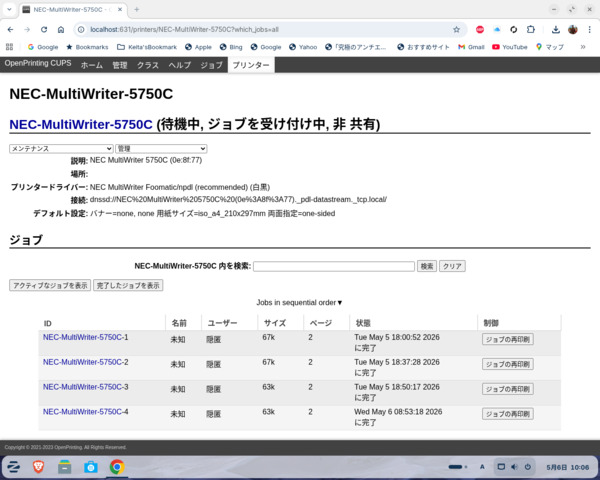
Task: Open the Chrome three-dot menu
Action: click(x=589, y=29)
